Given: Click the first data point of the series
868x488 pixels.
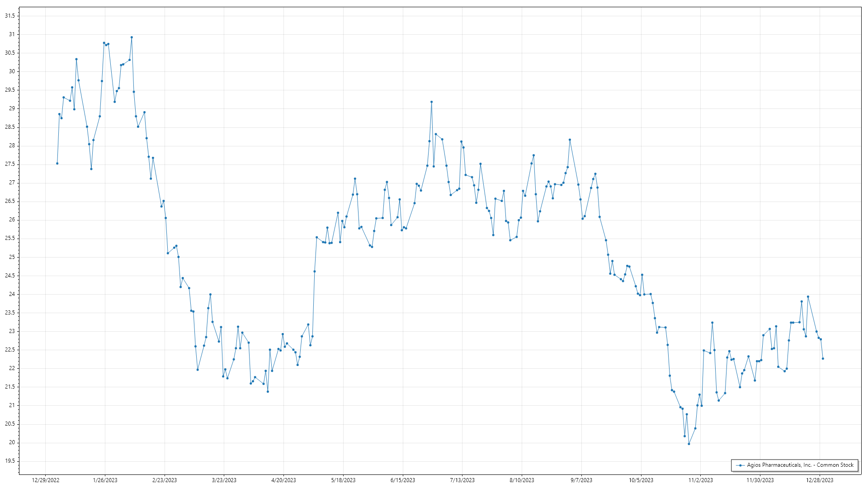Looking at the screenshot, I should tap(57, 164).
